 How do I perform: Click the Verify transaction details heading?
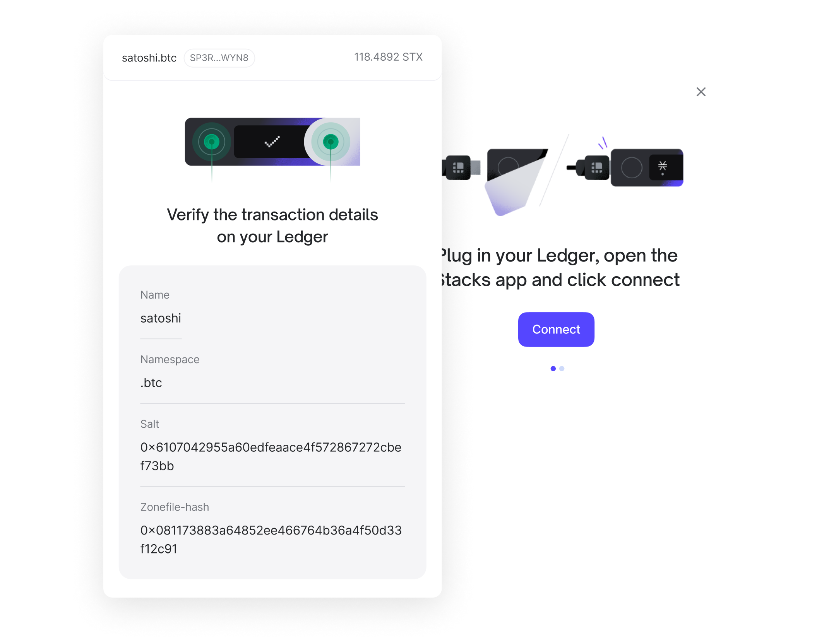pyautogui.click(x=272, y=225)
